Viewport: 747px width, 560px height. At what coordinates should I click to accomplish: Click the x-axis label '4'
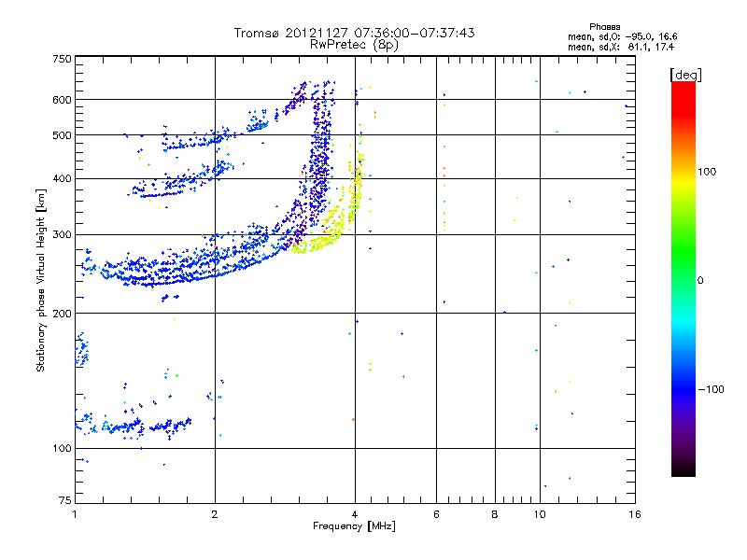355,514
